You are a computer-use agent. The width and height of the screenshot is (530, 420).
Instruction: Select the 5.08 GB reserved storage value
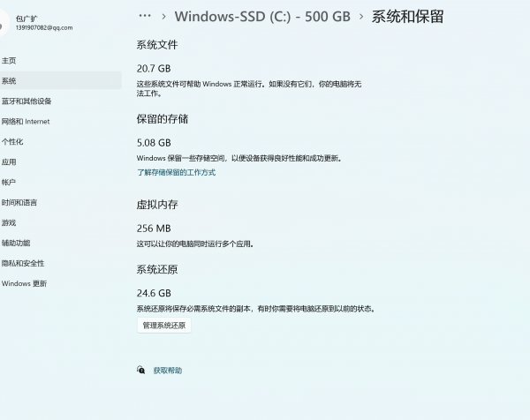click(154, 143)
